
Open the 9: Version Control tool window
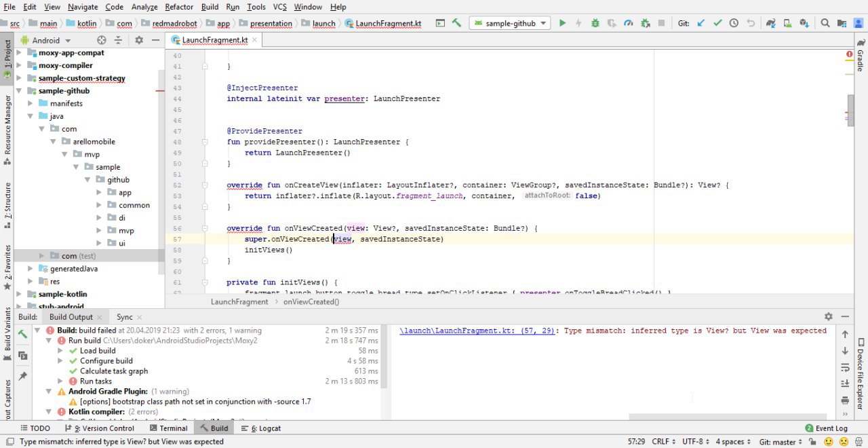(x=99, y=428)
